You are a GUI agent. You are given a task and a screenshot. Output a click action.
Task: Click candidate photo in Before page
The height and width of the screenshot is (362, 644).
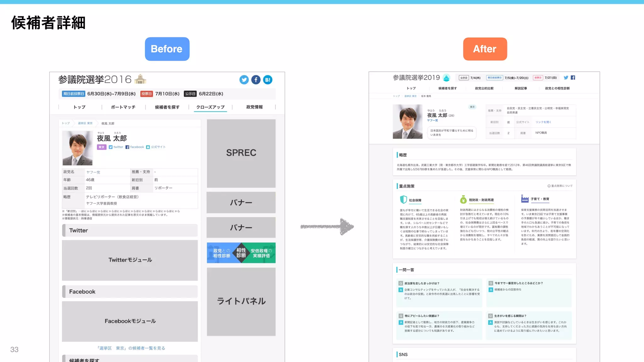77,148
